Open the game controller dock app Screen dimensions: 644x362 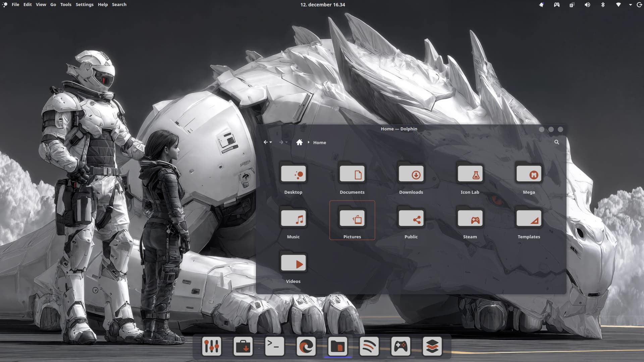pos(400,346)
